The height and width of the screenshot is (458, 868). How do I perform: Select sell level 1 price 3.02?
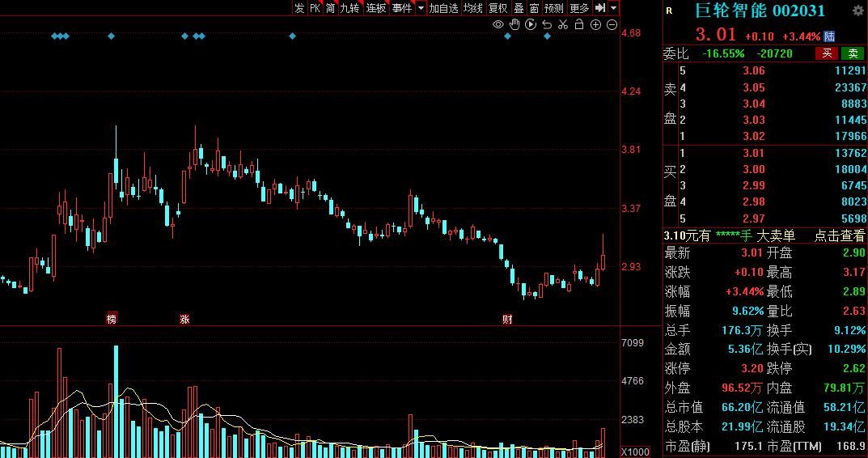point(755,136)
